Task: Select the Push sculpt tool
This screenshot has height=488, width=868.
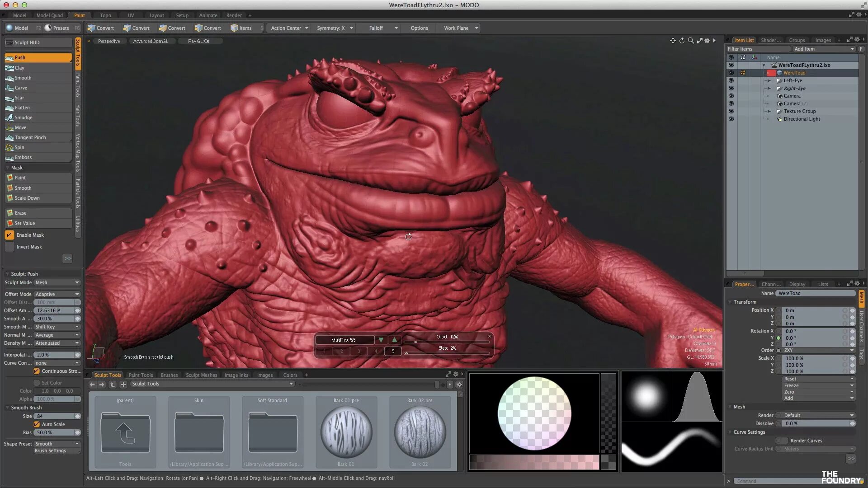Action: 38,57
